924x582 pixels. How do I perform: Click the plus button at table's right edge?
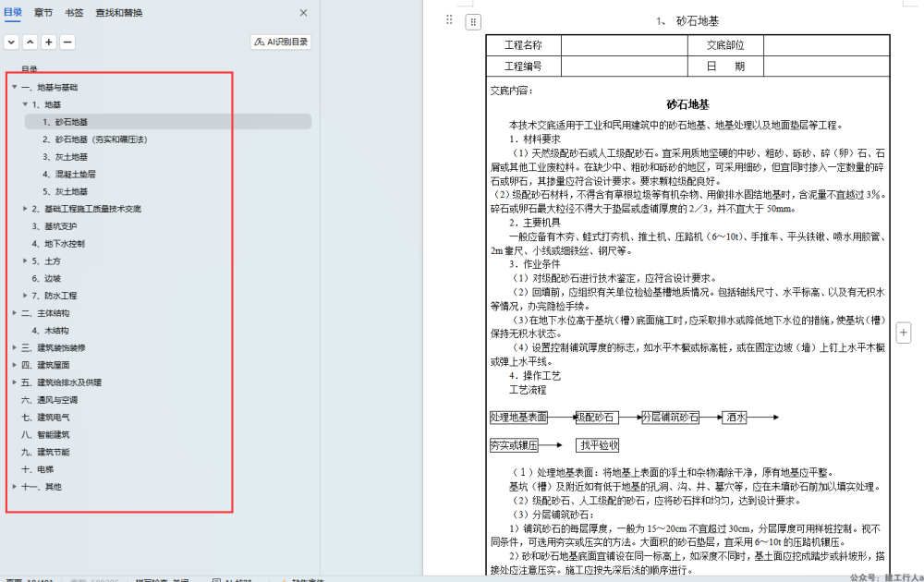904,333
